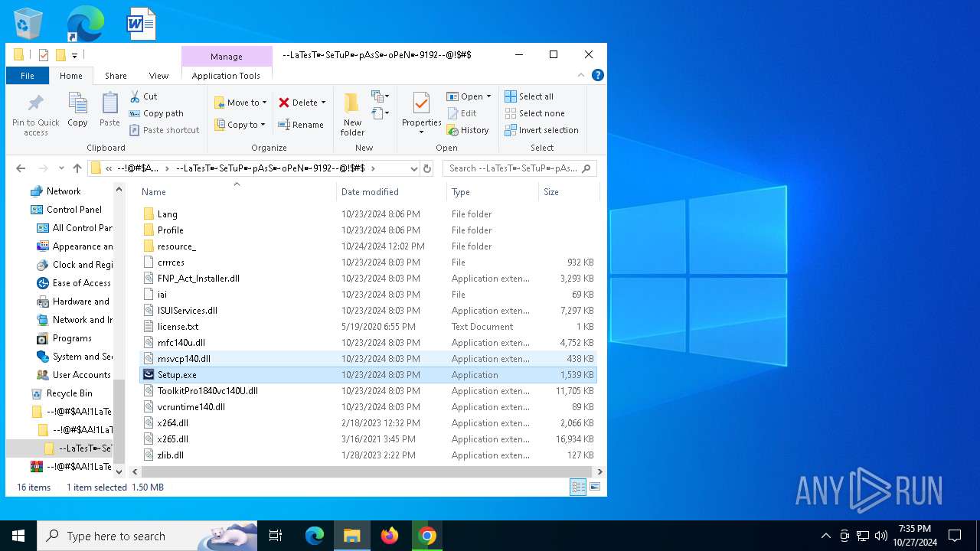Expand the Delete dropdown arrow

[323, 103]
